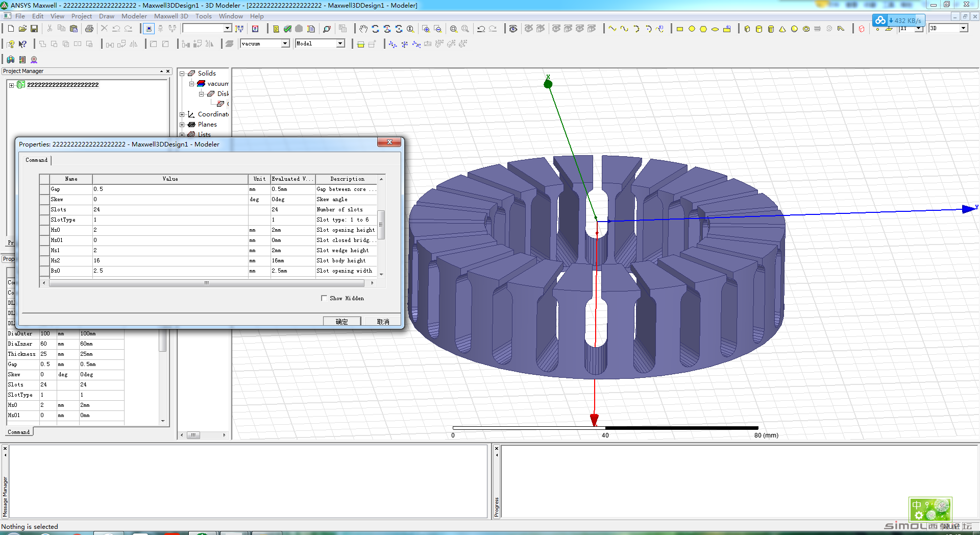Toggle the Show Hidden checkbox
The image size is (980, 535).
point(324,298)
